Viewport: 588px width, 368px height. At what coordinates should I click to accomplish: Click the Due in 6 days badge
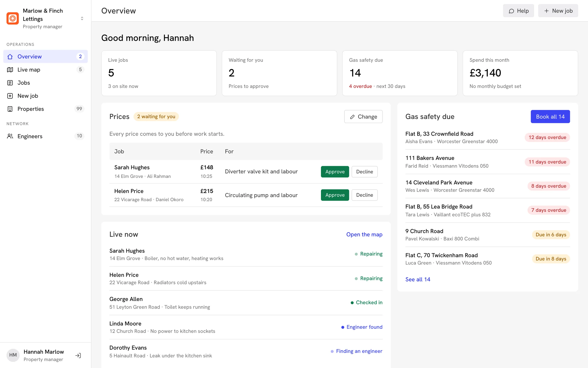[x=551, y=235]
